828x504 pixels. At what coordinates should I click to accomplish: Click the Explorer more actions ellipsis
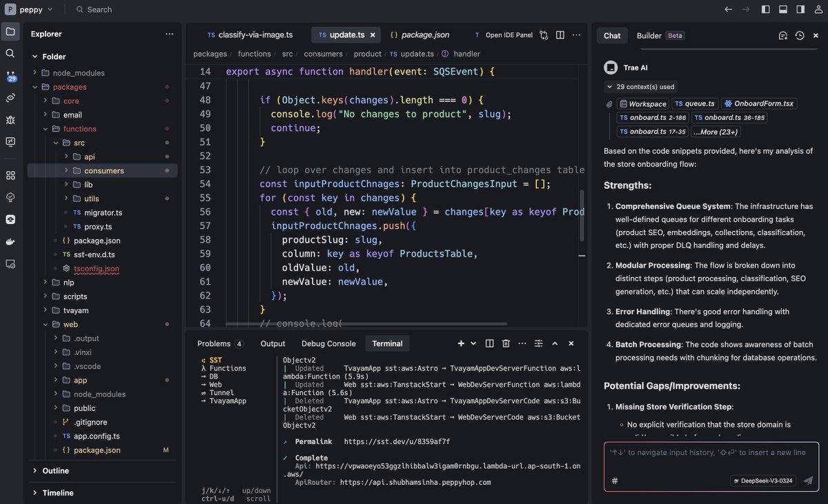pyautogui.click(x=170, y=34)
